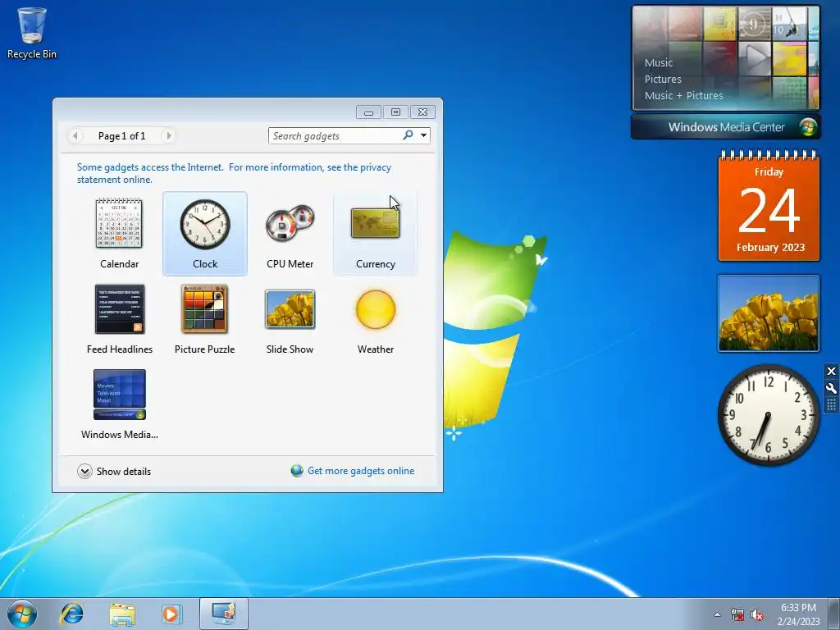Open the taskbar clock and date
The width and height of the screenshot is (840, 630).
tap(798, 614)
